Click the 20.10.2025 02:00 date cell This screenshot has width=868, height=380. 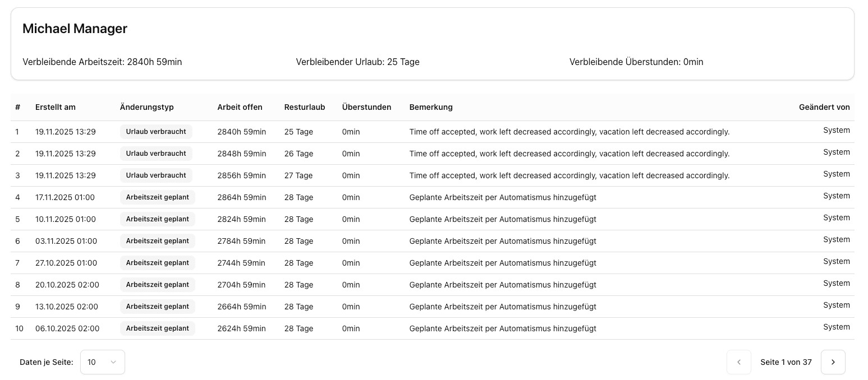click(67, 285)
